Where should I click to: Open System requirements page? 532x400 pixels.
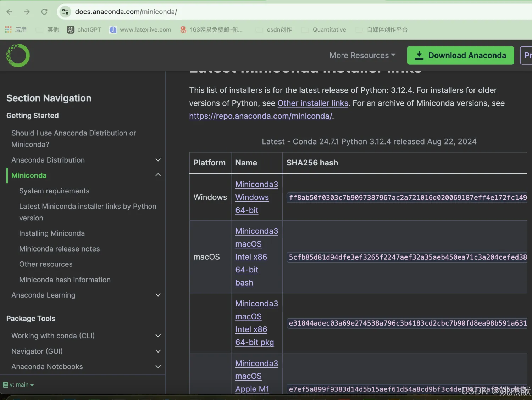[54, 191]
